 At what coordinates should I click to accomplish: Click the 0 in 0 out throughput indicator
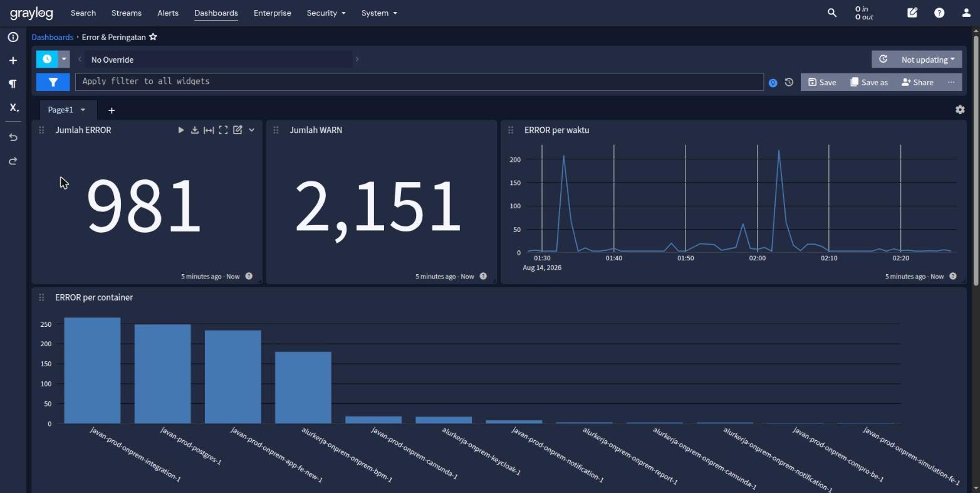pyautogui.click(x=864, y=13)
